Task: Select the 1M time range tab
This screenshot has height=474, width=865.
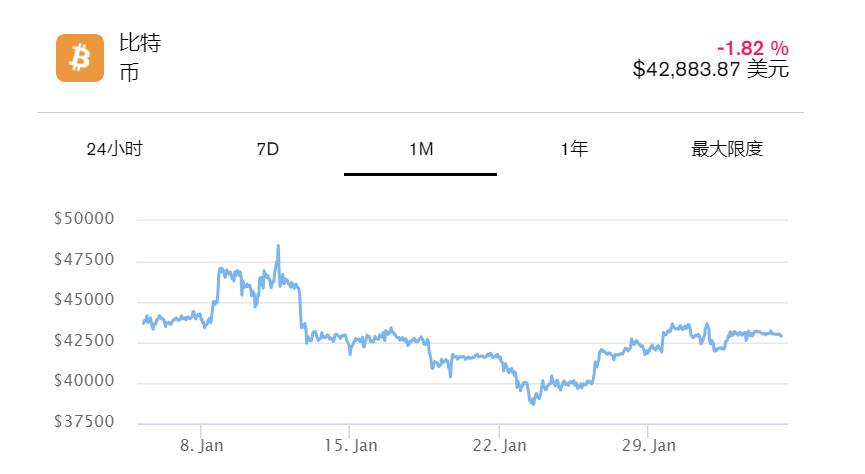Action: coord(420,149)
